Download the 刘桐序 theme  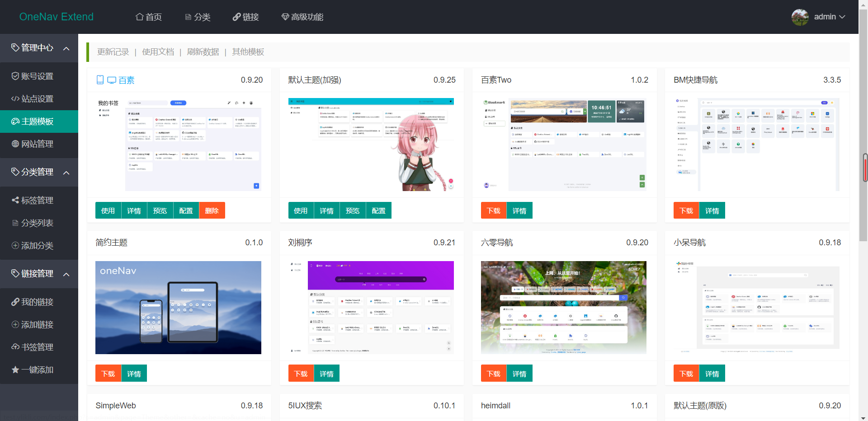point(300,373)
